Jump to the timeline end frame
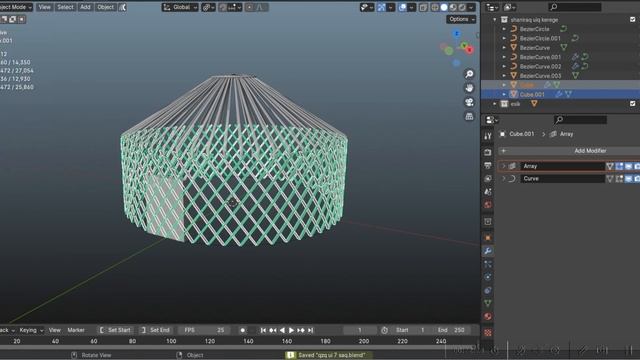Screen dimensions: 640x360 coord(311,330)
